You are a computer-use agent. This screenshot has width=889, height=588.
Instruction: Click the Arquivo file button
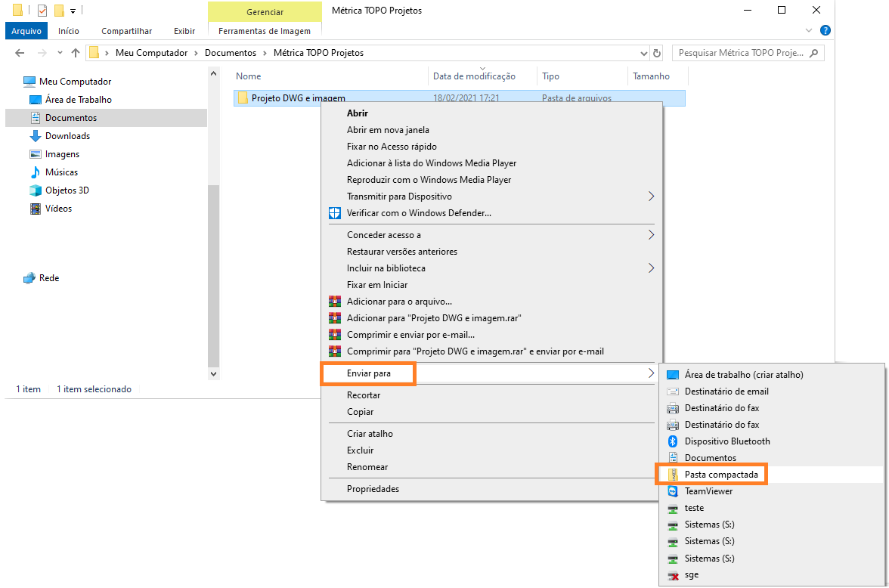(x=26, y=31)
